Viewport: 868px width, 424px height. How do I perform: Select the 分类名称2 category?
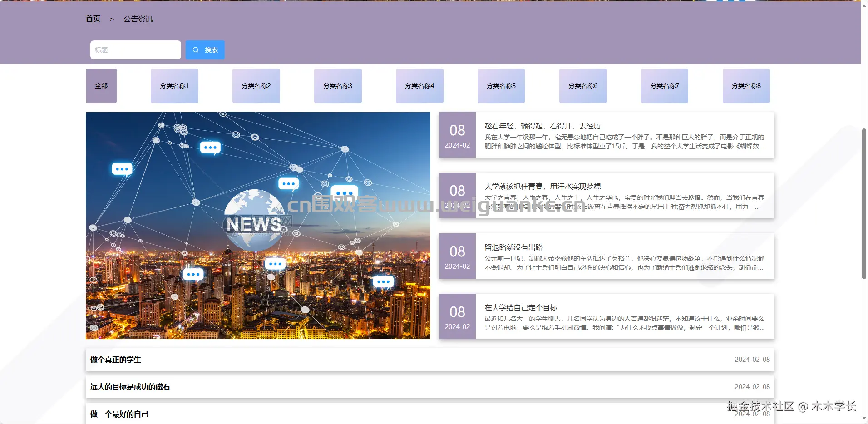(x=256, y=85)
